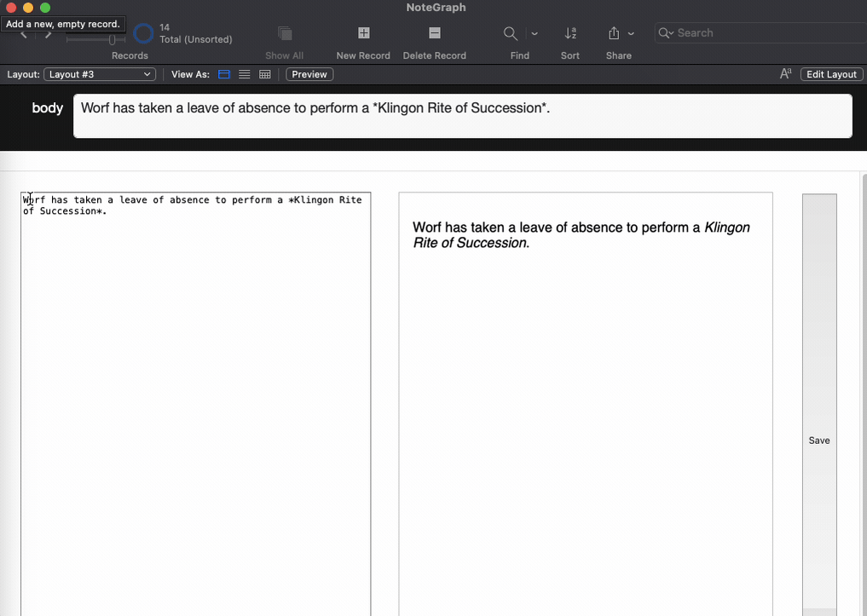Click the Show All records icon

pyautogui.click(x=285, y=33)
